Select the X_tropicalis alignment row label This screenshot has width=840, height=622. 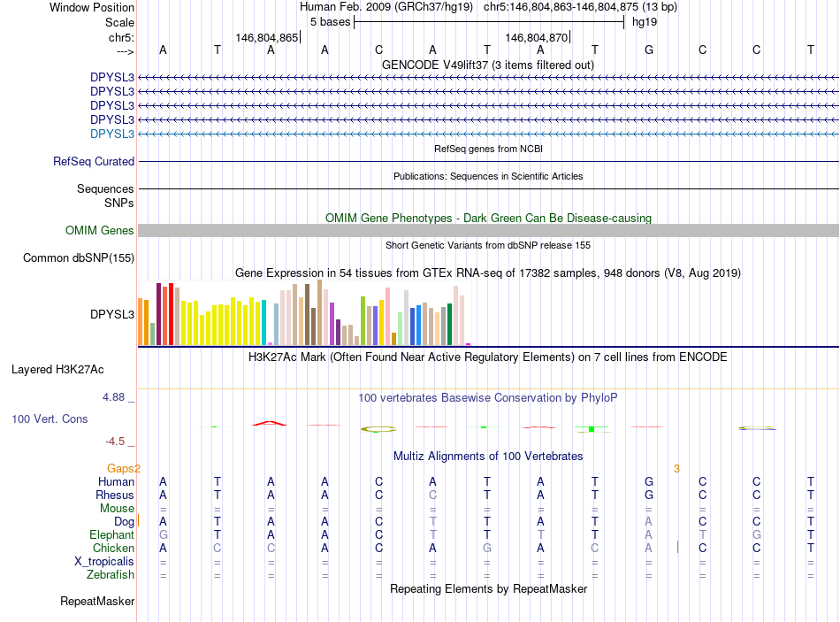(x=104, y=562)
